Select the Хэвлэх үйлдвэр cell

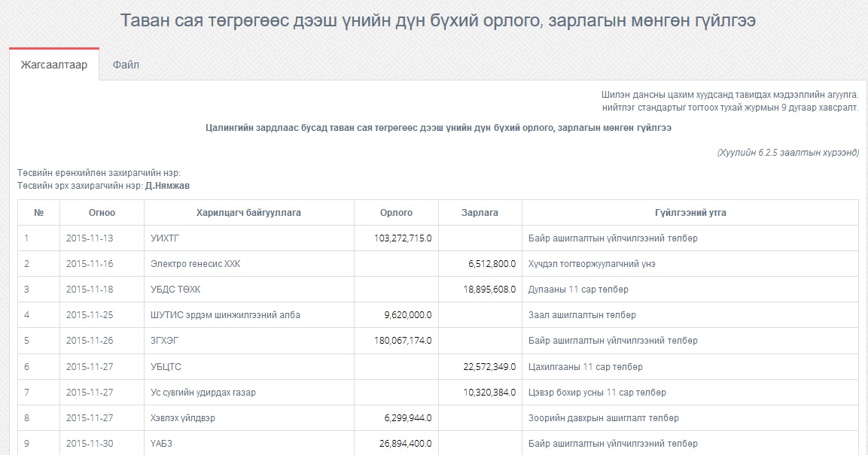pyautogui.click(x=248, y=418)
